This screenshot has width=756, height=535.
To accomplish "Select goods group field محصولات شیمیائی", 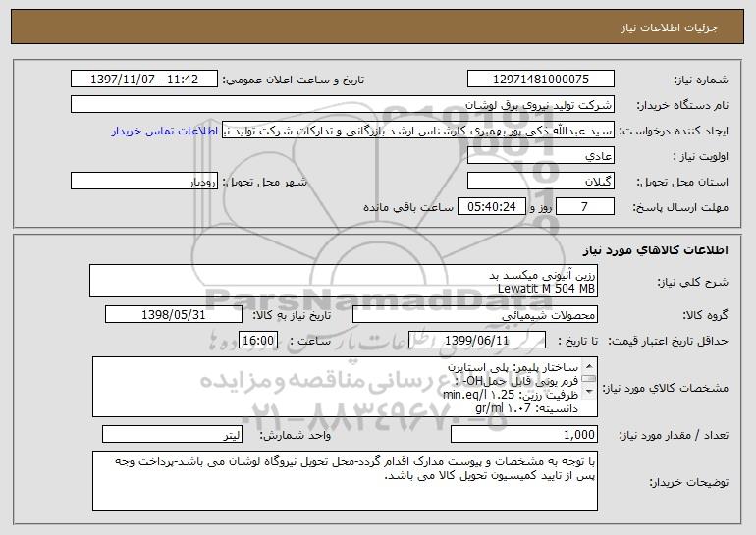I will pos(475,315).
